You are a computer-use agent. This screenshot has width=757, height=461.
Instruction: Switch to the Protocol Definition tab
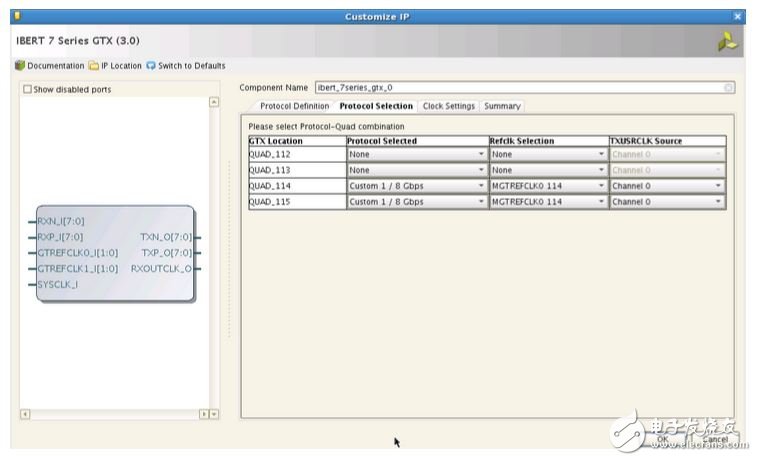[294, 106]
